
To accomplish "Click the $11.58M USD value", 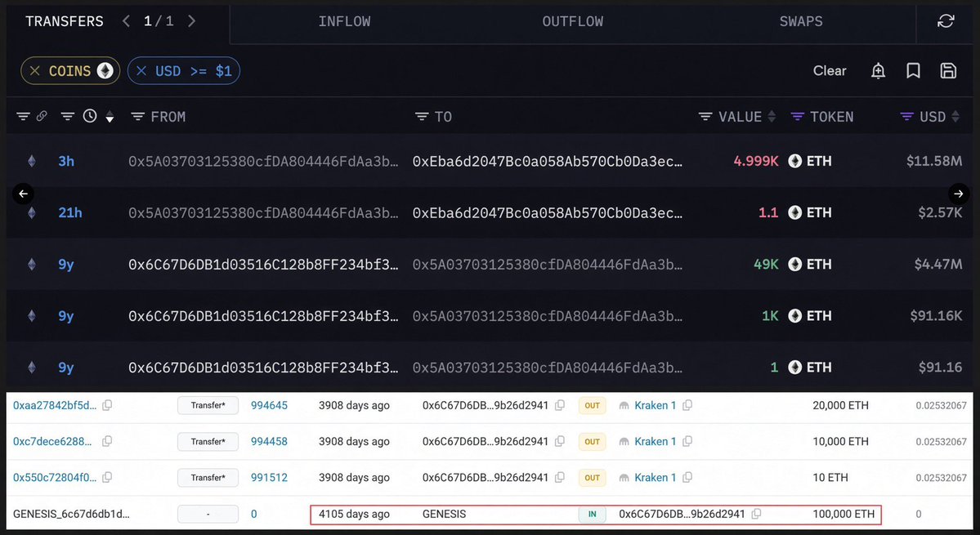I will click(x=934, y=161).
